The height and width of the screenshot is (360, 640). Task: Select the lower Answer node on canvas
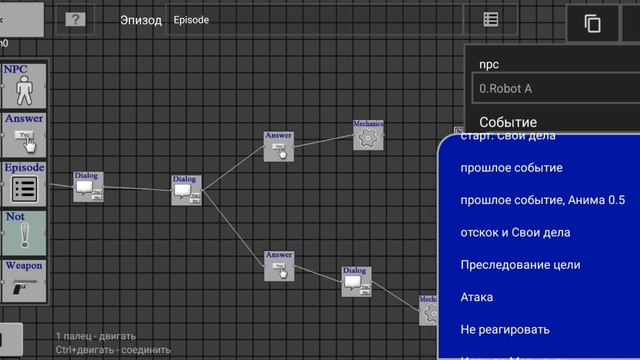(279, 266)
